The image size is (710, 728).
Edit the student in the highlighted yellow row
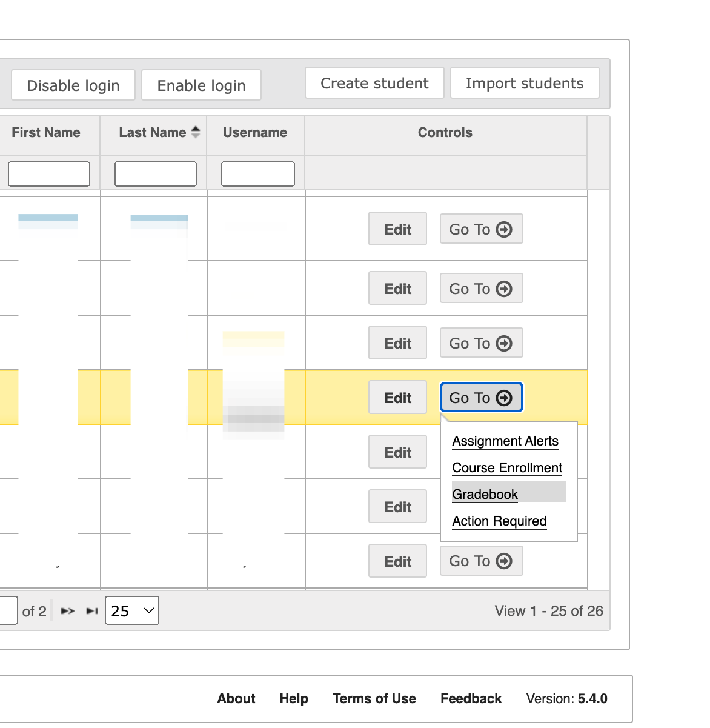point(397,398)
